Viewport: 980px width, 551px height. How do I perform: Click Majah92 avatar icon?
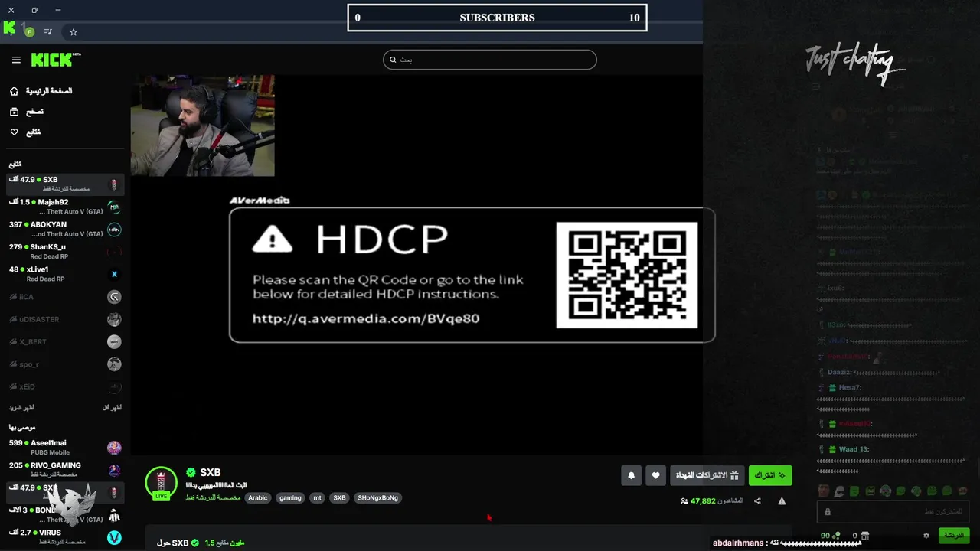point(114,207)
